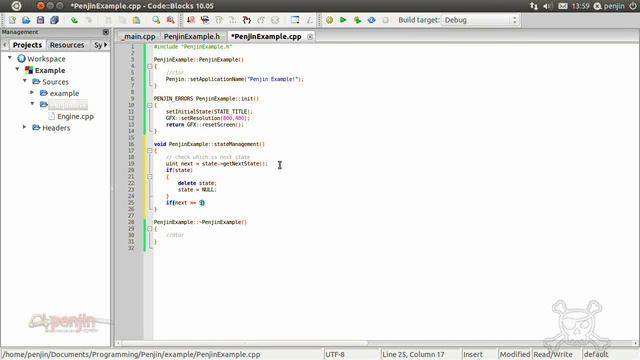The image size is (640, 360).
Task: Click the Copy toolbar icon
Action: point(122,20)
